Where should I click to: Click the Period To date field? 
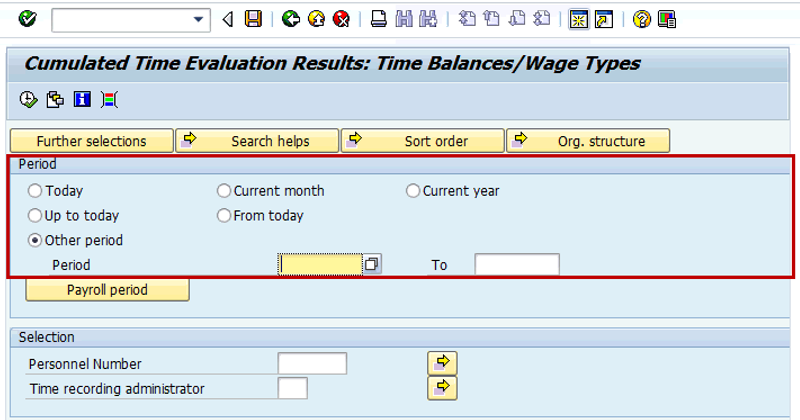tap(516, 264)
